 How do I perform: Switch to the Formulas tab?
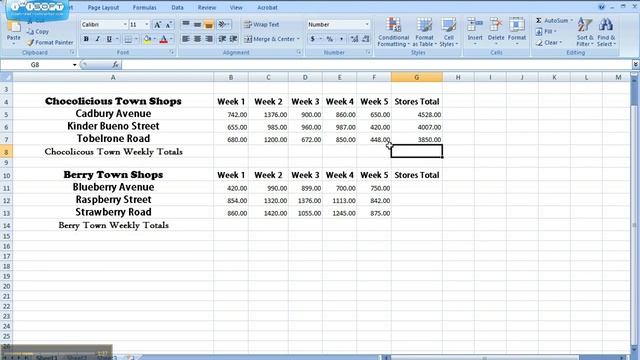144,7
